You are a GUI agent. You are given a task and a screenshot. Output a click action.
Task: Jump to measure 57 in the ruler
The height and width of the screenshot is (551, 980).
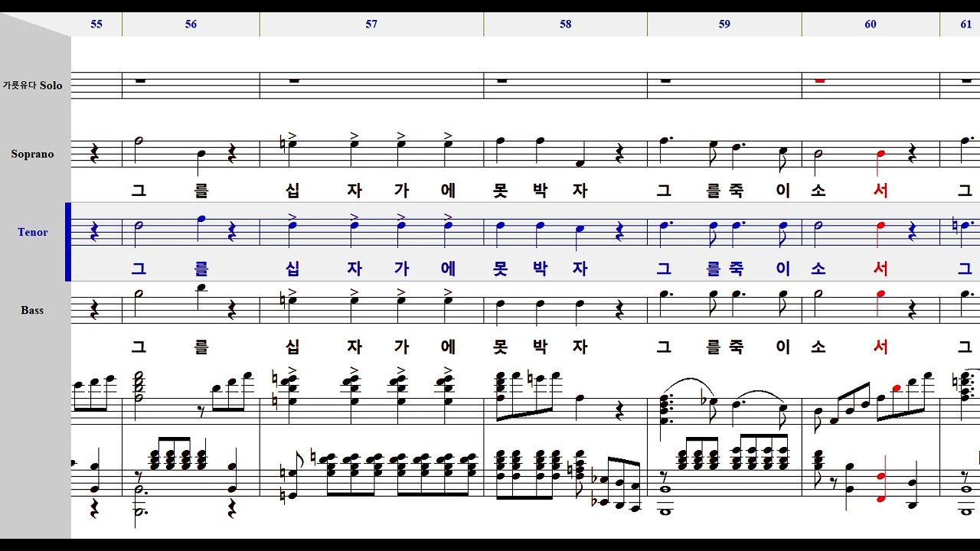pos(371,24)
